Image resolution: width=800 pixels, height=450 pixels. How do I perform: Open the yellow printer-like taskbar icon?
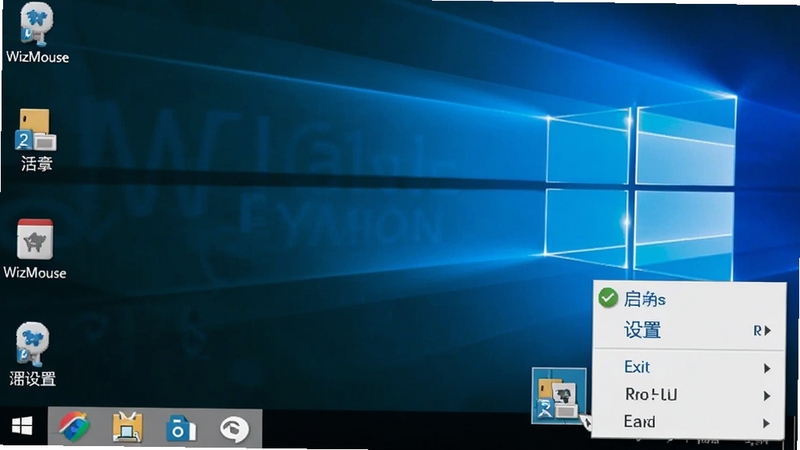(x=128, y=427)
